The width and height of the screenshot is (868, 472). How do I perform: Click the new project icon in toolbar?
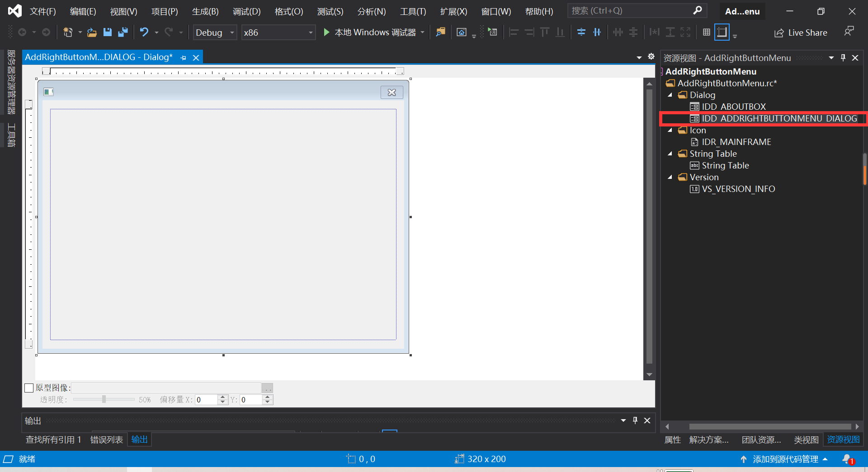coord(68,32)
